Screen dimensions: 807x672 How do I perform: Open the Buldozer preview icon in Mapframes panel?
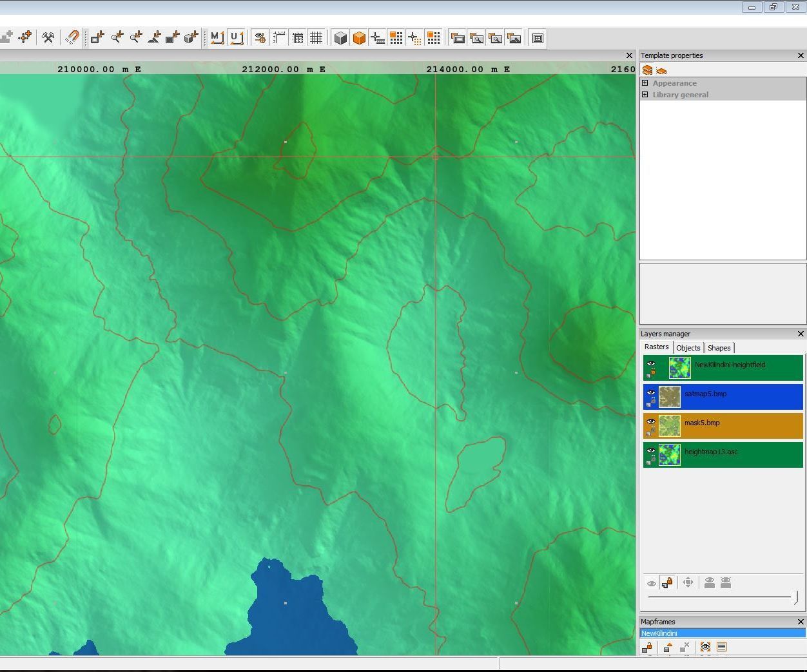(x=705, y=647)
